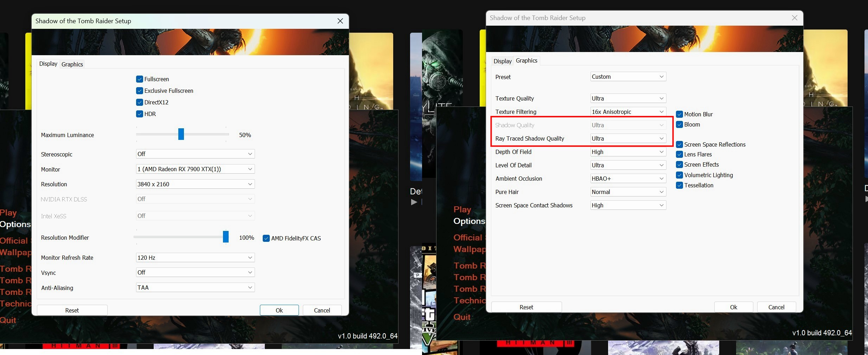Open Ray Traced Shadow Quality dropdown
The width and height of the screenshot is (868, 355).
point(628,138)
